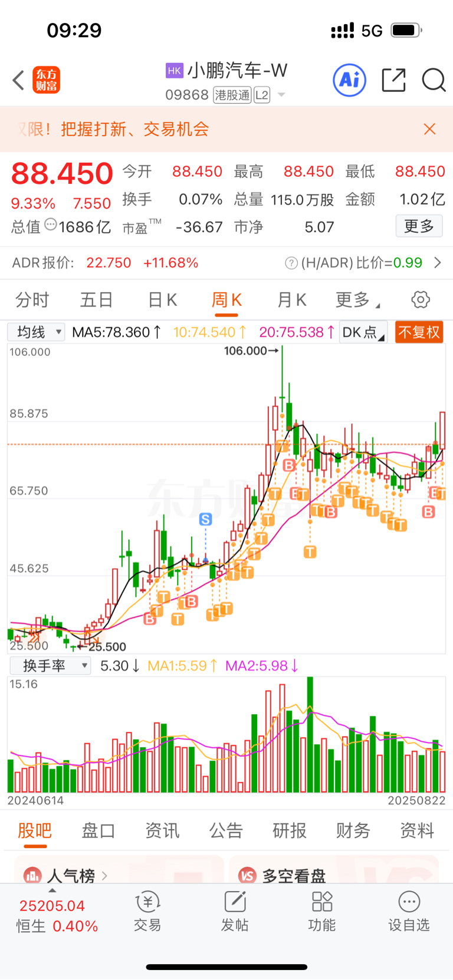Open the 发帖 pencil icon
This screenshot has height=980, width=453.
pos(235,902)
